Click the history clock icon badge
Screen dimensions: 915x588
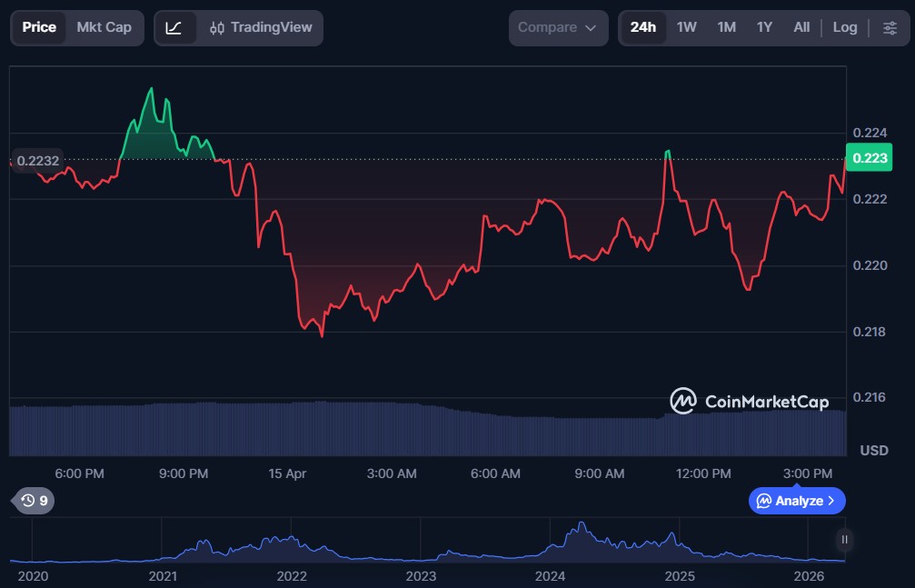tap(33, 501)
